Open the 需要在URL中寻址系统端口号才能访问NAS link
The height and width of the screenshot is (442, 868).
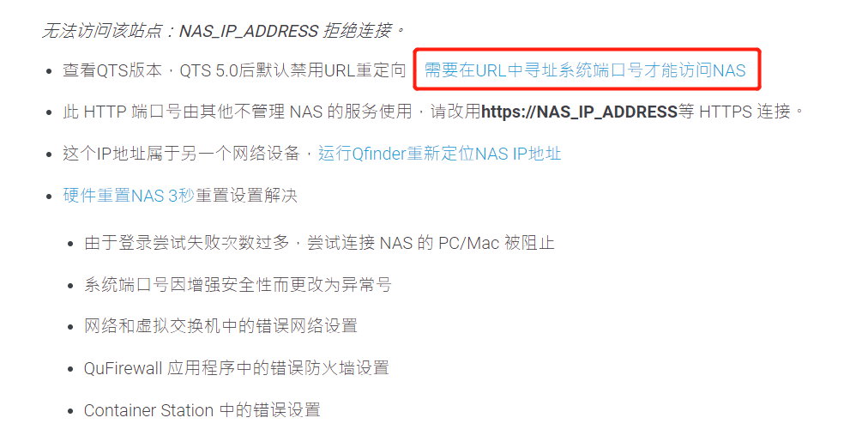pos(585,70)
